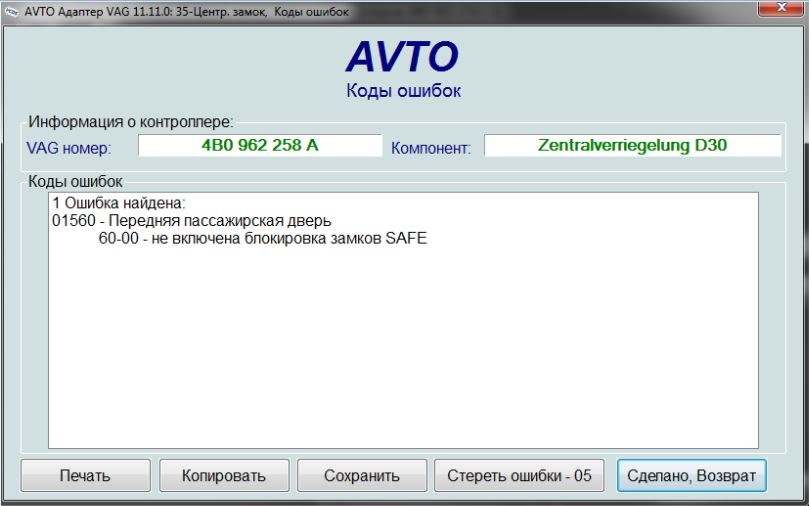Copy fault codes with Копировать button
The height and width of the screenshot is (506, 809).
coord(224,475)
